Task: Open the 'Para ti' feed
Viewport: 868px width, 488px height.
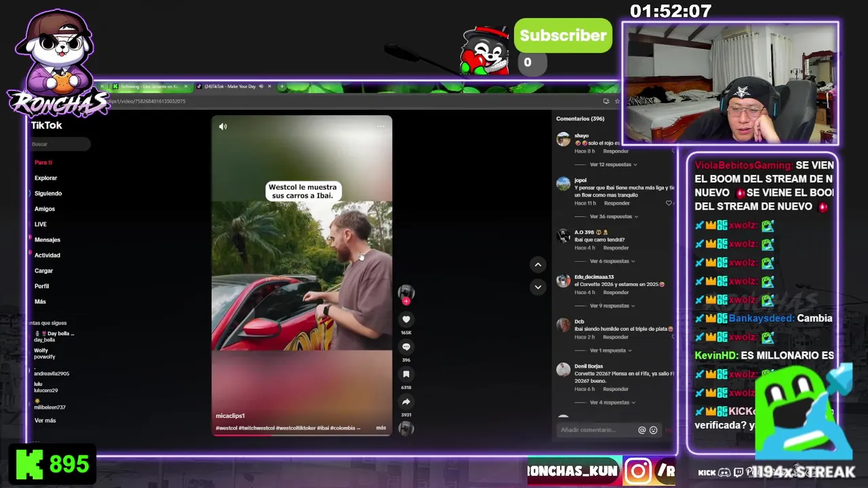Action: click(x=43, y=163)
